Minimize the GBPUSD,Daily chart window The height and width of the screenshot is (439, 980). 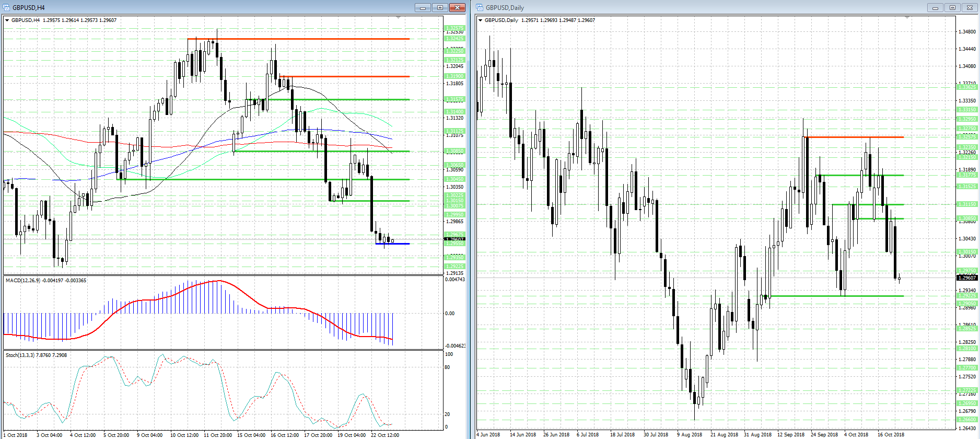(935, 7)
